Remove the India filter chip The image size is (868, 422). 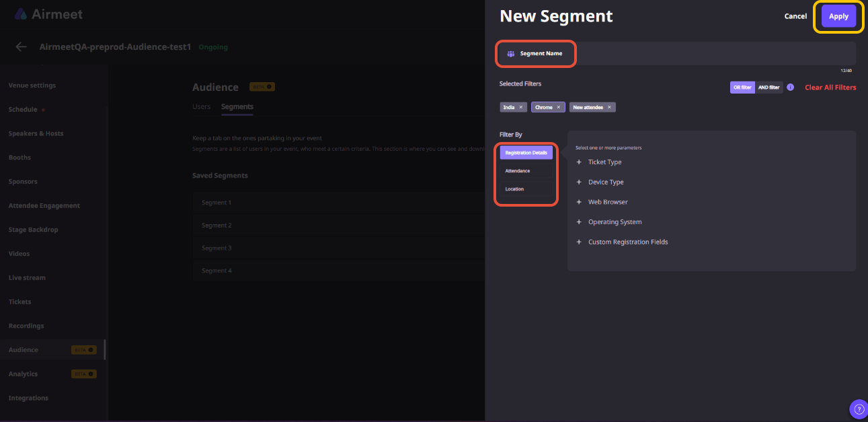pyautogui.click(x=520, y=107)
